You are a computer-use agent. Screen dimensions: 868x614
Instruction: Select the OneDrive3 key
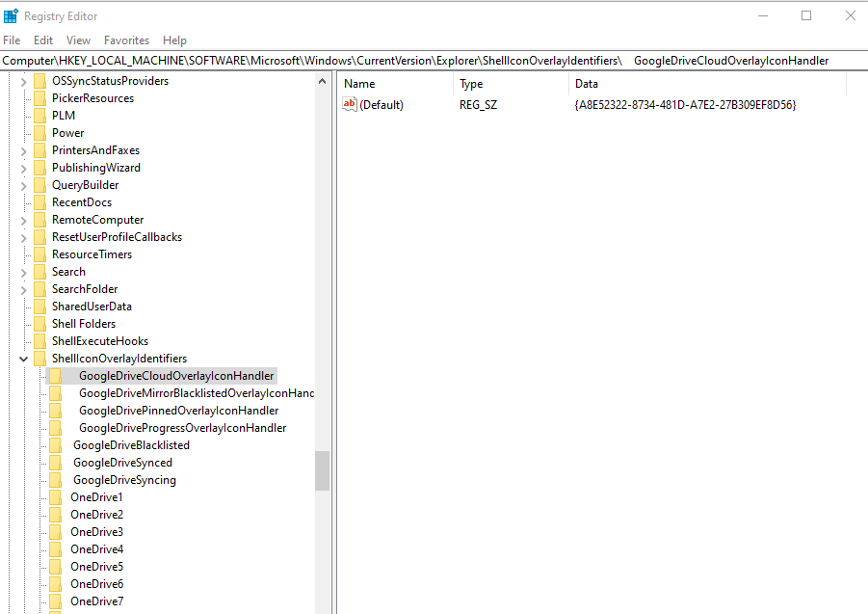click(x=97, y=532)
